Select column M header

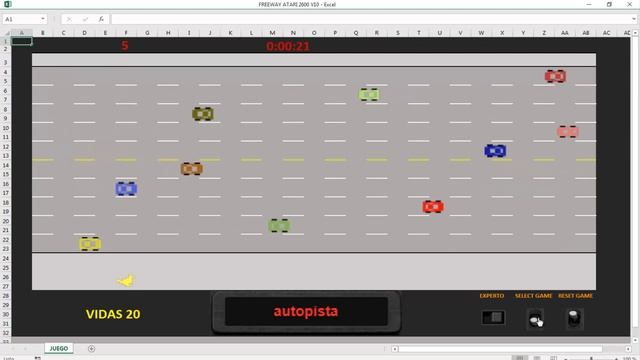click(x=272, y=33)
